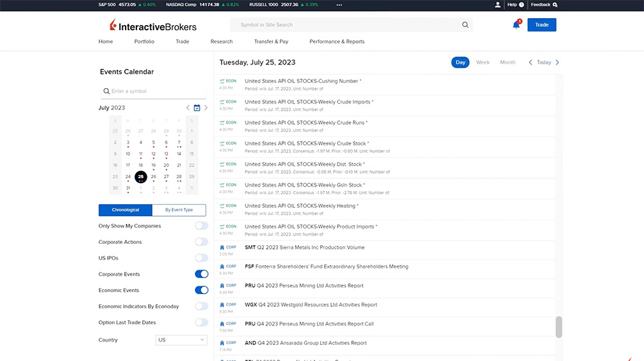The width and height of the screenshot is (644, 361).
Task: Click the events list vertical scrollbar
Action: point(558,326)
